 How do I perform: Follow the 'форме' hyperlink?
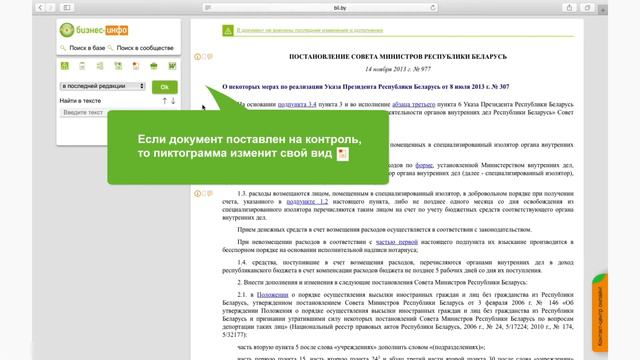click(x=424, y=165)
